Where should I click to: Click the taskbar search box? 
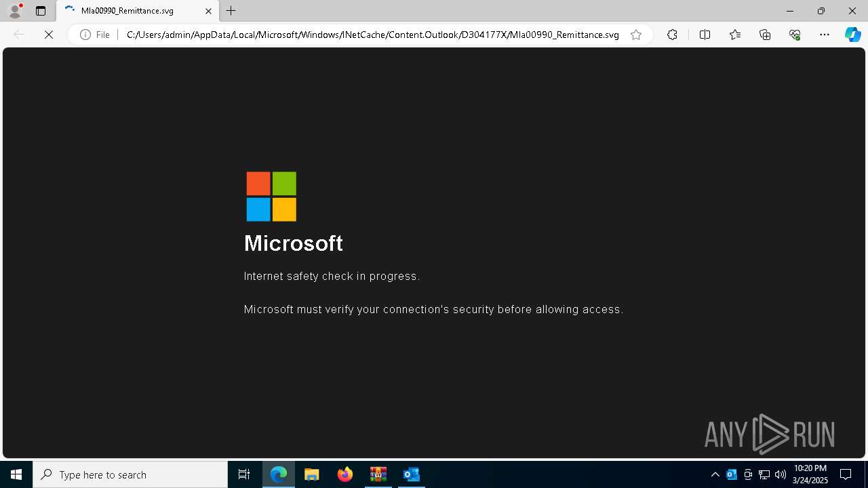[x=130, y=474]
